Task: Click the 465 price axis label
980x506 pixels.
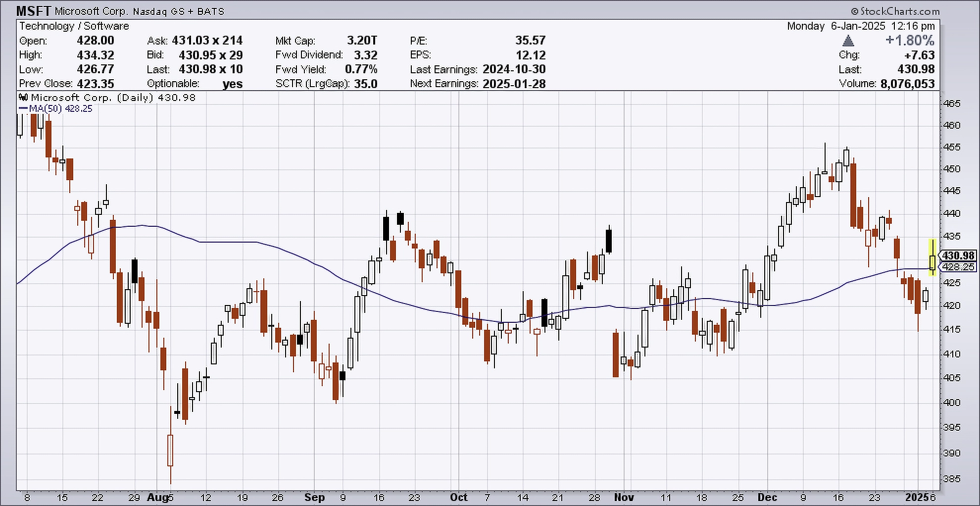Action: click(x=952, y=103)
